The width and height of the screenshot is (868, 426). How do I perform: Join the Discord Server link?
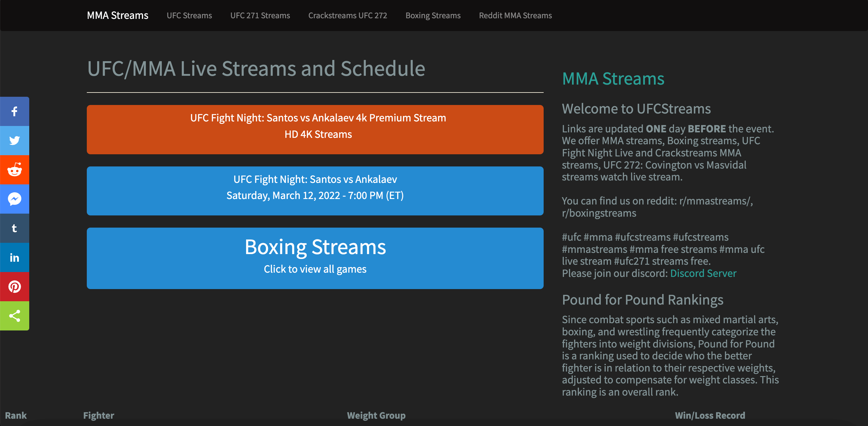(703, 273)
